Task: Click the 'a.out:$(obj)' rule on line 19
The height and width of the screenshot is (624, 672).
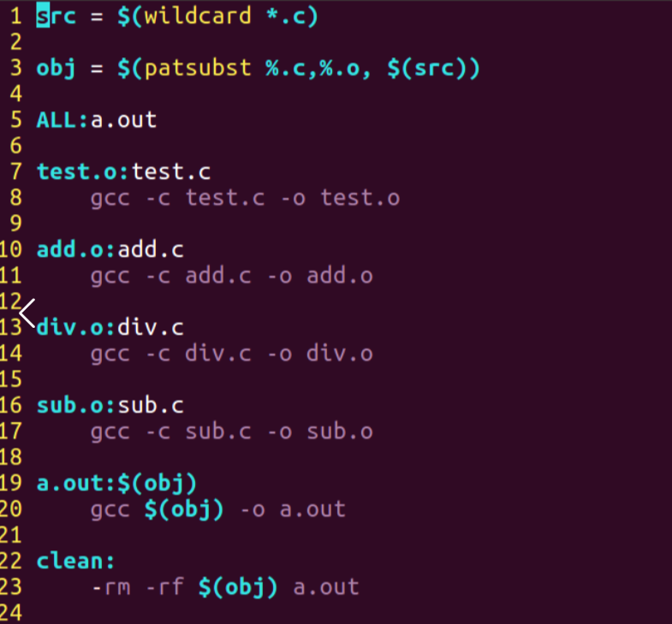Action: tap(116, 484)
